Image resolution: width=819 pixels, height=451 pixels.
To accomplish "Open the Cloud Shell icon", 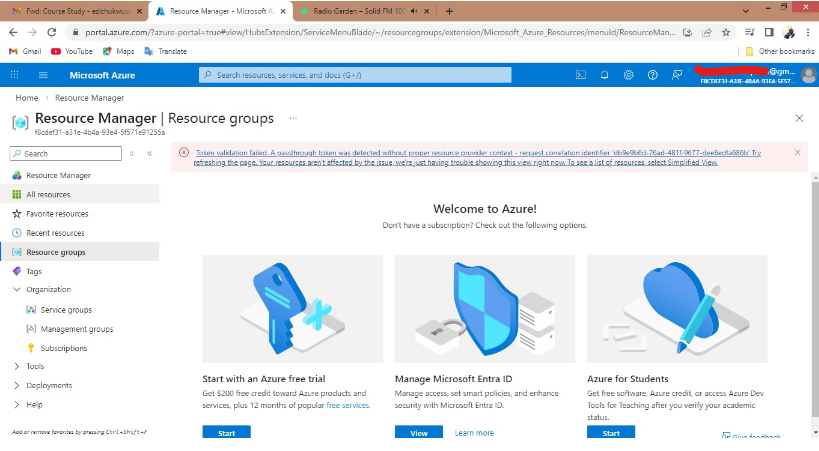I will point(580,75).
